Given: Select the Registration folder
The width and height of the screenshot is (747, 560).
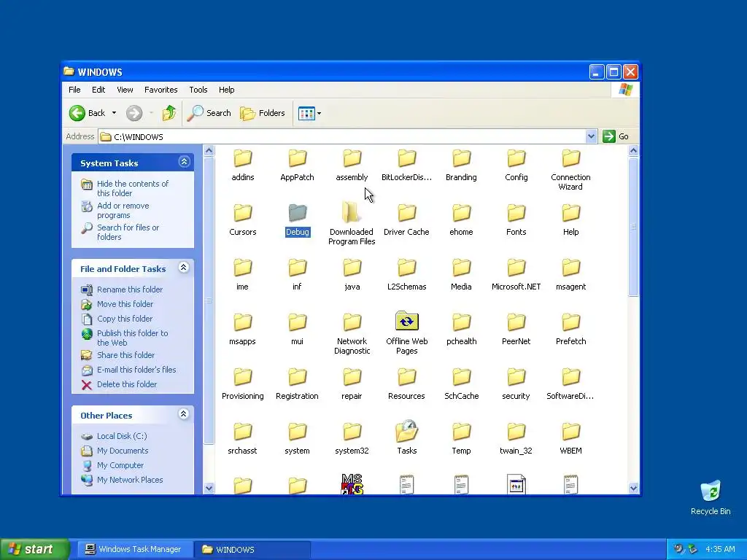Looking at the screenshot, I should pos(298,384).
